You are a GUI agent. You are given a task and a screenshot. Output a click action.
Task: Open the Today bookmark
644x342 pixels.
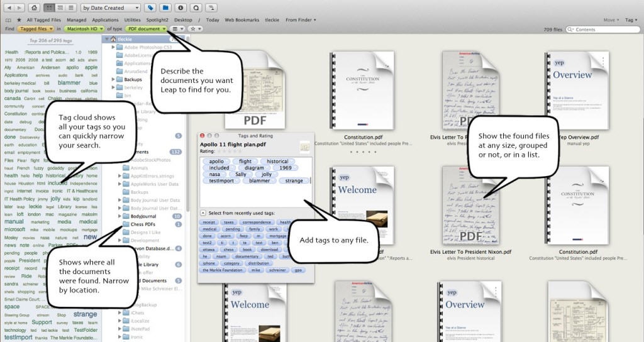point(213,19)
